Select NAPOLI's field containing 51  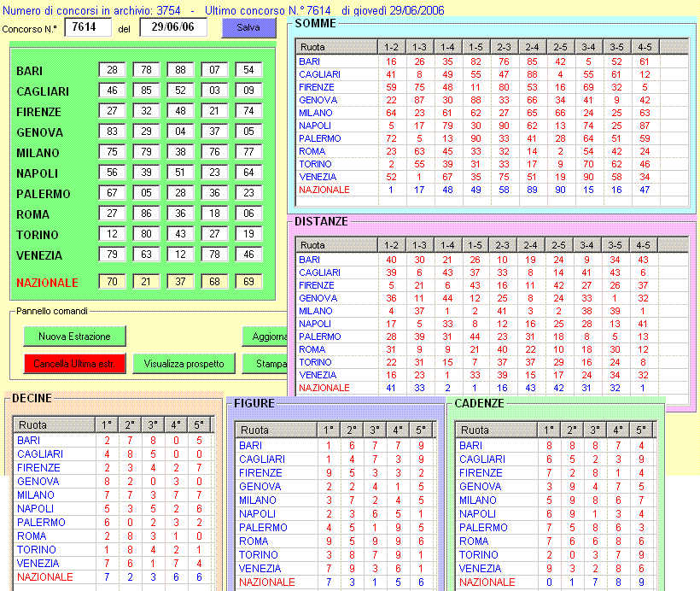pos(180,173)
